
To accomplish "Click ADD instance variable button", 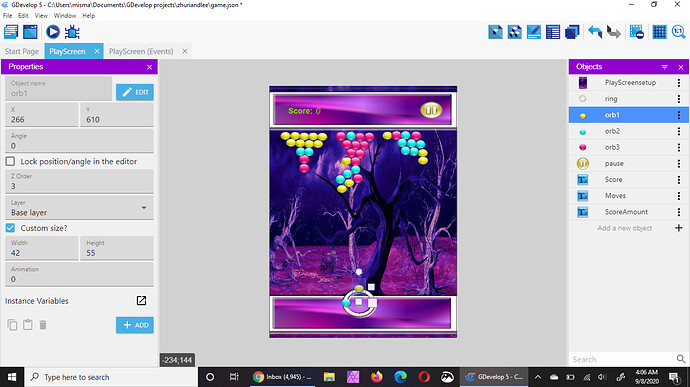I will point(135,325).
